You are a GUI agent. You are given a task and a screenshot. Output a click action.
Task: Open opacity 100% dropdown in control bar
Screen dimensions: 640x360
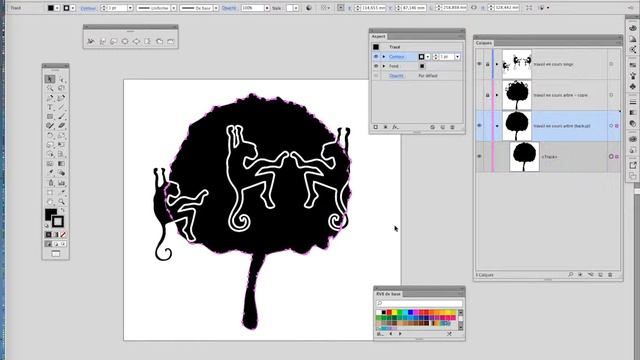click(x=267, y=8)
